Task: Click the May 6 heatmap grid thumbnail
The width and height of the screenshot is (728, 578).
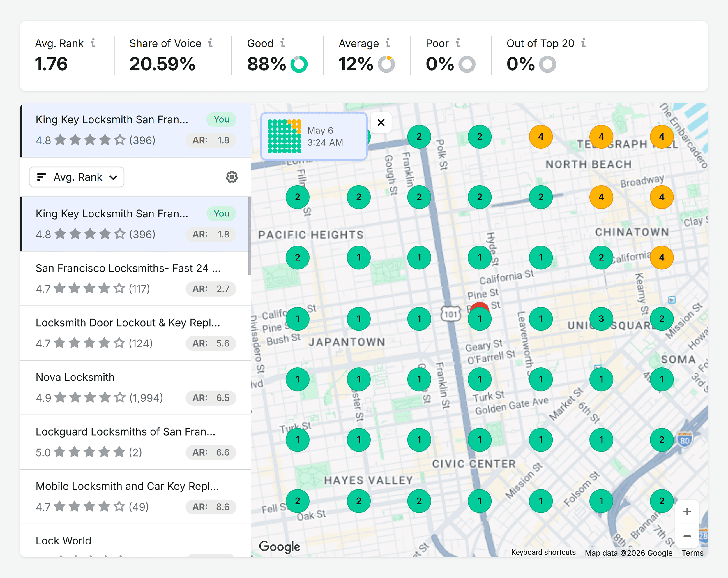Action: [x=284, y=136]
